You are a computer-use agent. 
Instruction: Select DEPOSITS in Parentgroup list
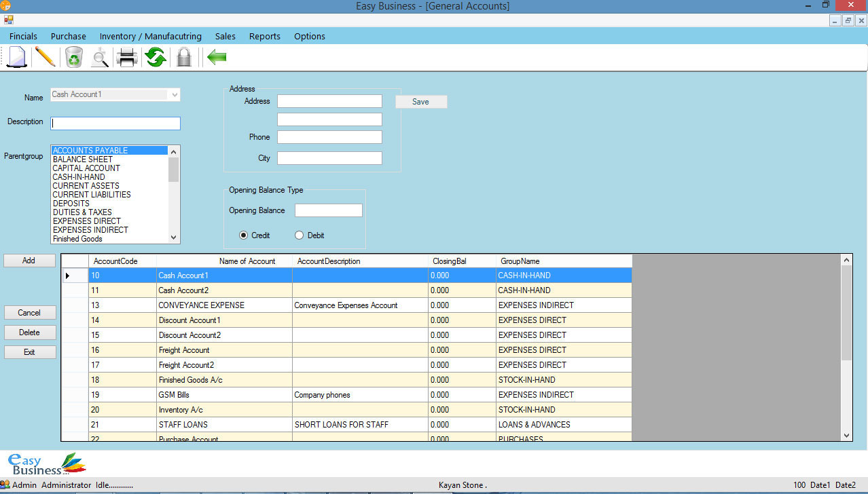point(109,204)
